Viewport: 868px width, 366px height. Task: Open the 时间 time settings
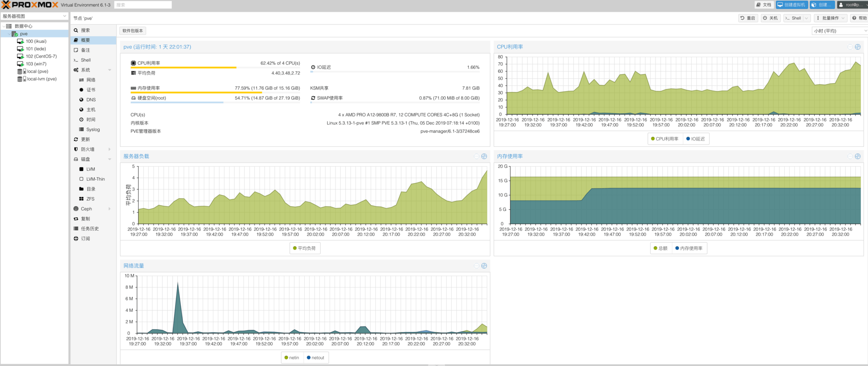click(93, 120)
